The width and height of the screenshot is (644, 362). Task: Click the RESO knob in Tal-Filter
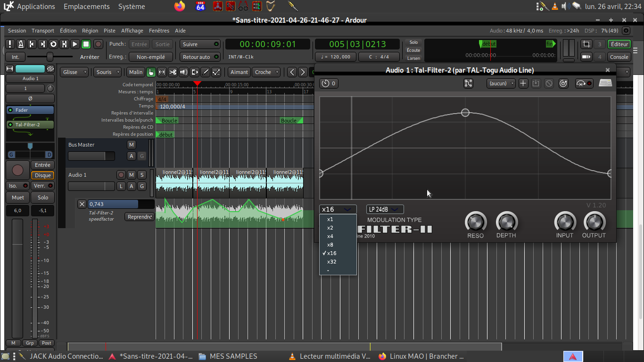pos(475,222)
